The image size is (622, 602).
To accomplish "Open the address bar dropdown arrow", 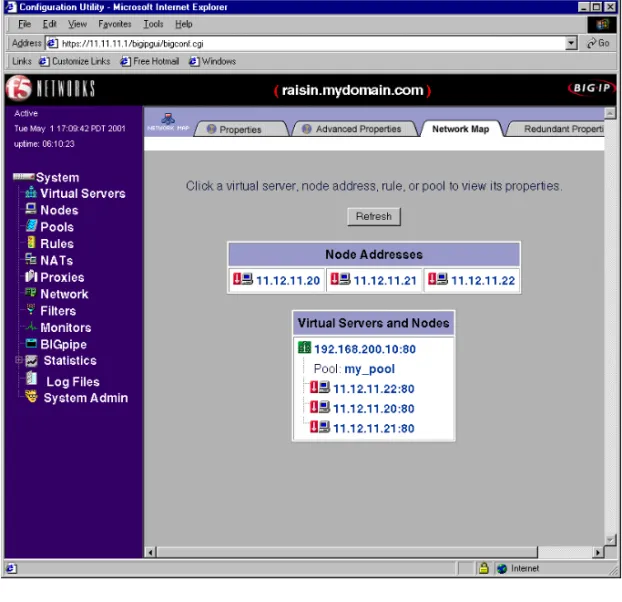I will coord(571,43).
